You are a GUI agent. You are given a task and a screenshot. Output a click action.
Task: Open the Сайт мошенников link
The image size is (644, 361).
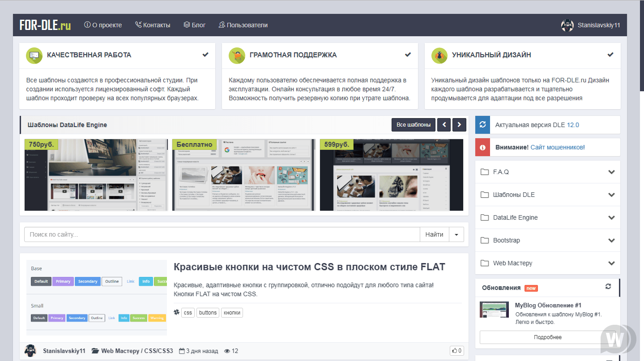click(x=557, y=147)
